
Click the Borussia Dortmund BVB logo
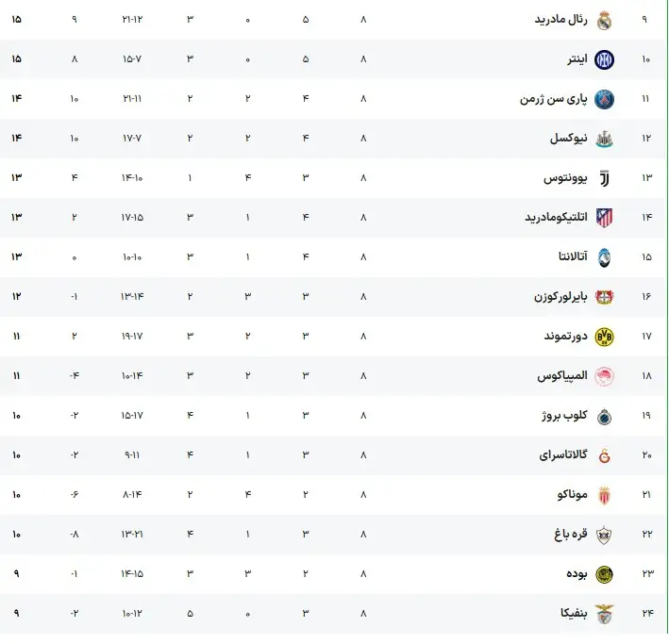605,337
